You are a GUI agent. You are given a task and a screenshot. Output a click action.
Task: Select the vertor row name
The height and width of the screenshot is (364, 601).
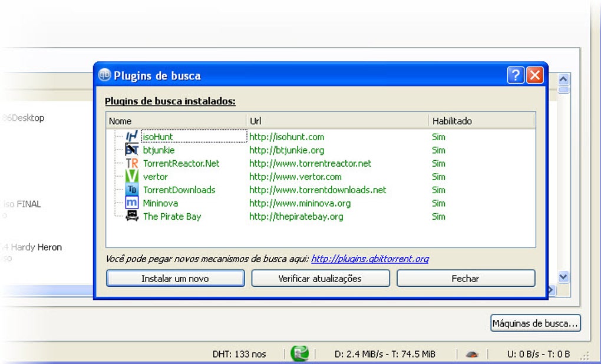pos(155,177)
